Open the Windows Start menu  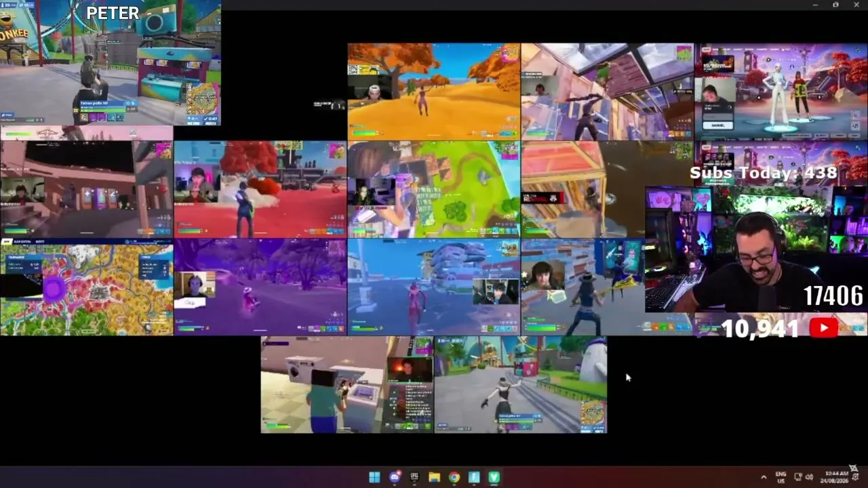point(374,477)
